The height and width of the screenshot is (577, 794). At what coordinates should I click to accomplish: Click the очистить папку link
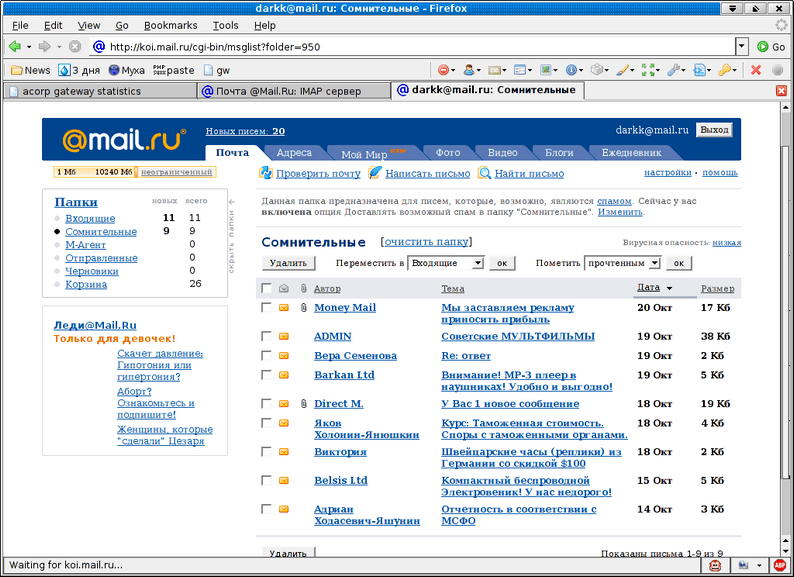tap(426, 242)
